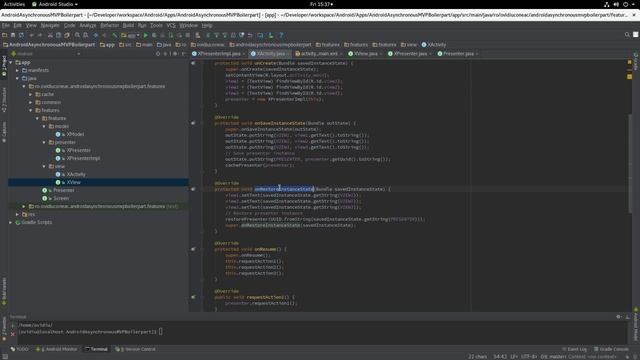Open the Android Studio application menu dropdown

coord(55,4)
